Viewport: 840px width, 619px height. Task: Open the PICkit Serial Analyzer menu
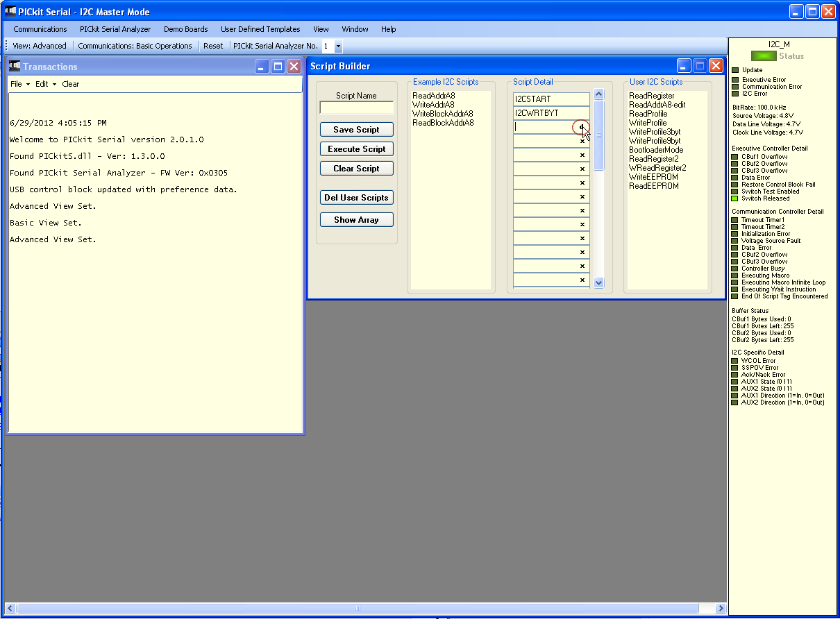point(115,29)
